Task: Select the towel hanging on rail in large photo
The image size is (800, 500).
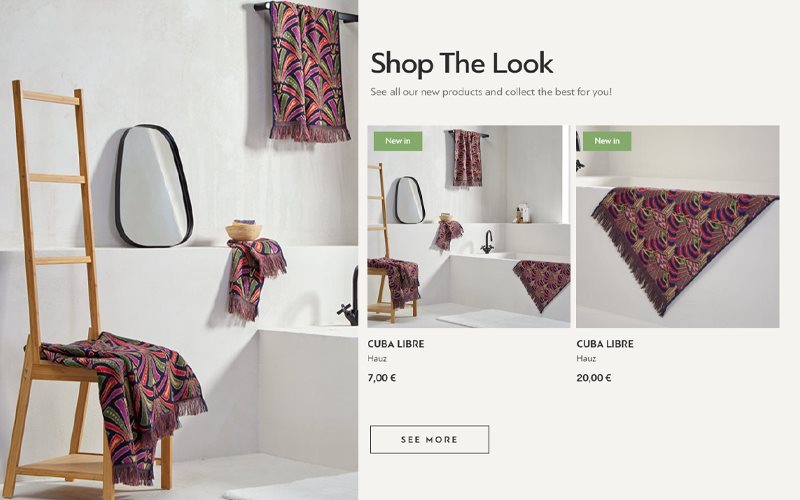Action: click(308, 71)
